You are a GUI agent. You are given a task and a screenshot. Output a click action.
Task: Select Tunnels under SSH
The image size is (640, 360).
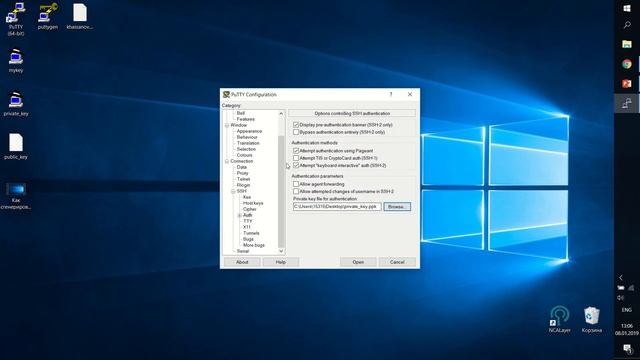(x=251, y=233)
